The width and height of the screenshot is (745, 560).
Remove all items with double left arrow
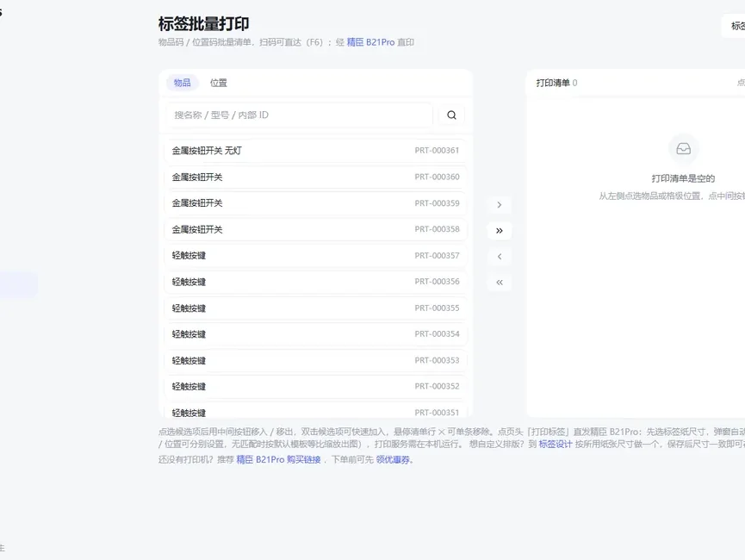pos(500,283)
